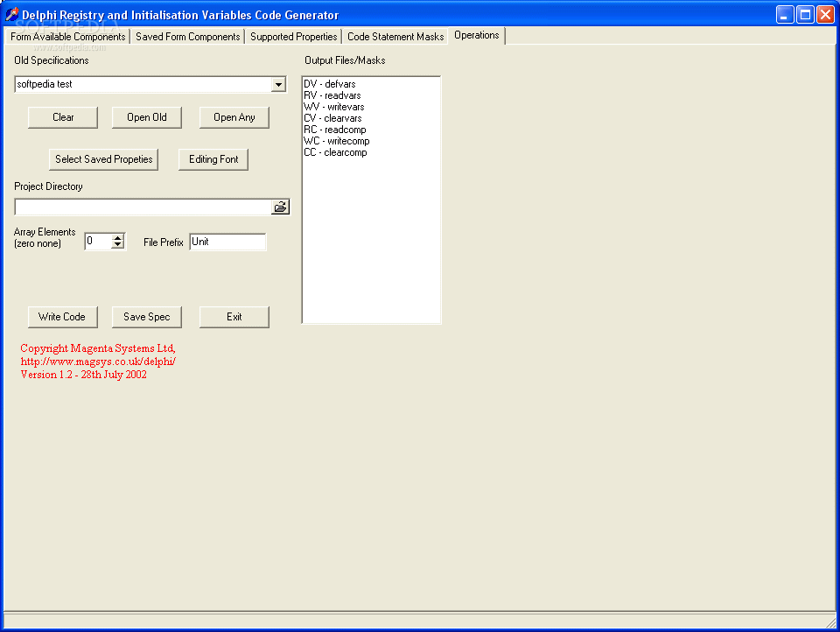Image resolution: width=840 pixels, height=632 pixels.
Task: Minimize the Code Generator window
Action: (x=785, y=15)
